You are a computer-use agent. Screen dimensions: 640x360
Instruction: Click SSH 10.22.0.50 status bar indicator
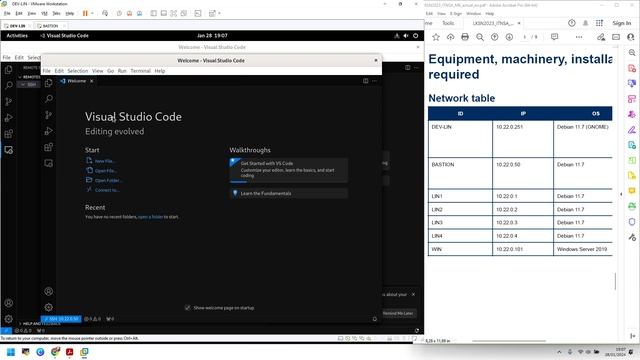point(61,319)
